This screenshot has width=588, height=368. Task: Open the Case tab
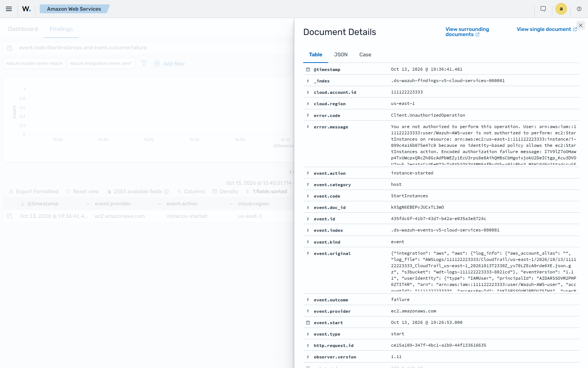click(365, 54)
